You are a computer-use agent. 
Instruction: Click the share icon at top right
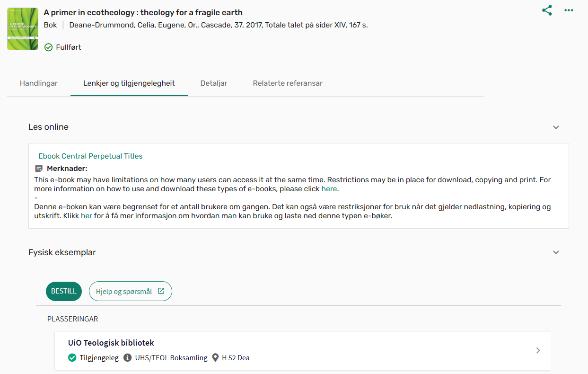coord(547,10)
